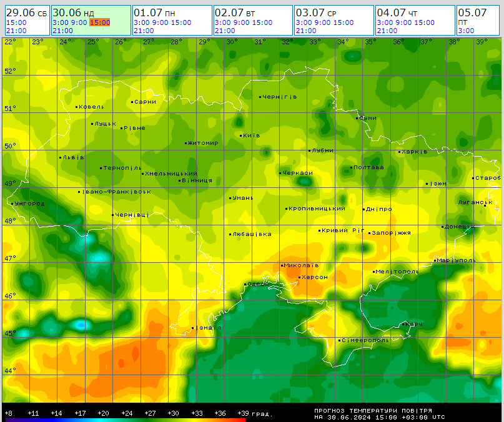Click the 21:00 time link under 03.07
Image resolution: width=504 pixels, height=422 pixels.
(x=305, y=31)
